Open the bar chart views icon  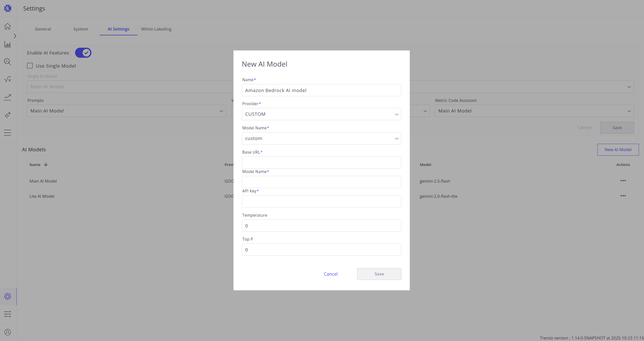pos(8,44)
